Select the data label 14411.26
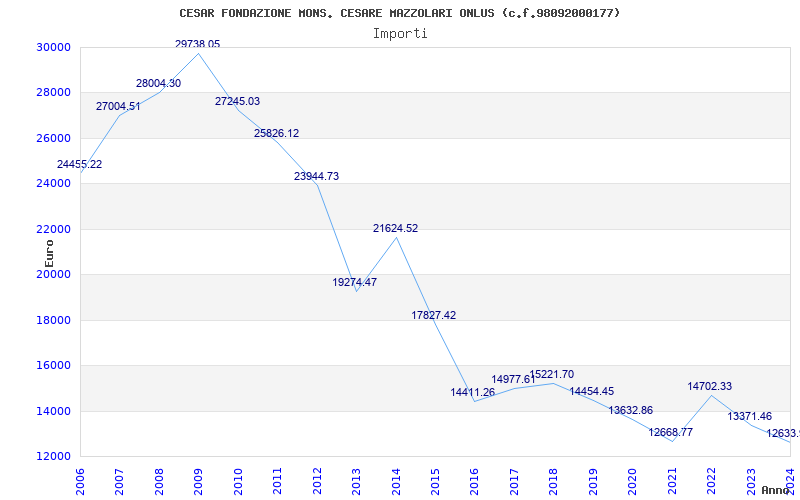This screenshot has width=800, height=500. [x=472, y=392]
